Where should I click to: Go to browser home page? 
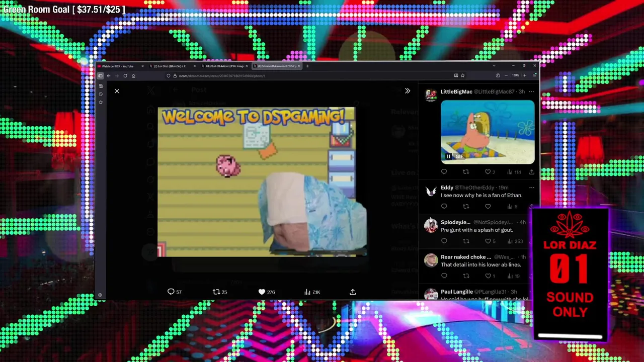(x=133, y=75)
